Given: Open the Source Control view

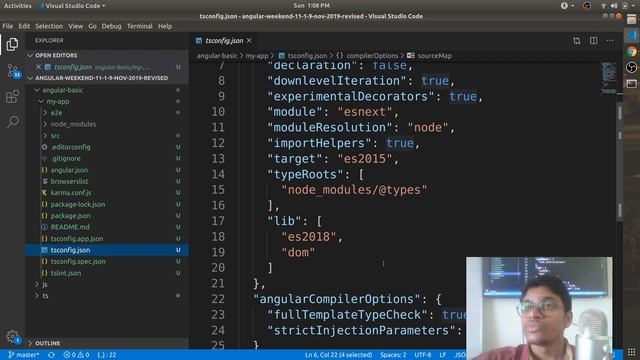Looking at the screenshot, I should tap(12, 71).
